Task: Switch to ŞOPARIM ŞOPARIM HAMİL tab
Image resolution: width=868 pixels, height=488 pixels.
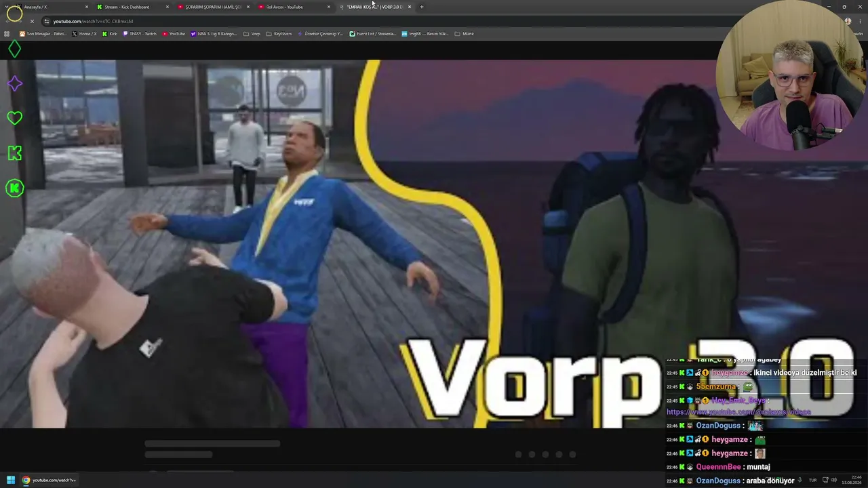Action: click(213, 7)
